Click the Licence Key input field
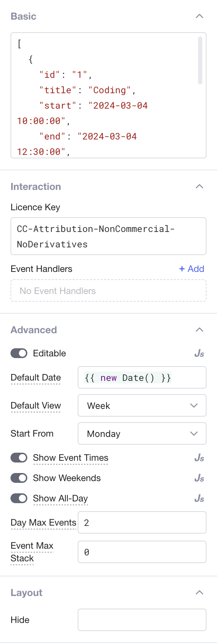Image resolution: width=217 pixels, height=644 pixels. pos(108,236)
